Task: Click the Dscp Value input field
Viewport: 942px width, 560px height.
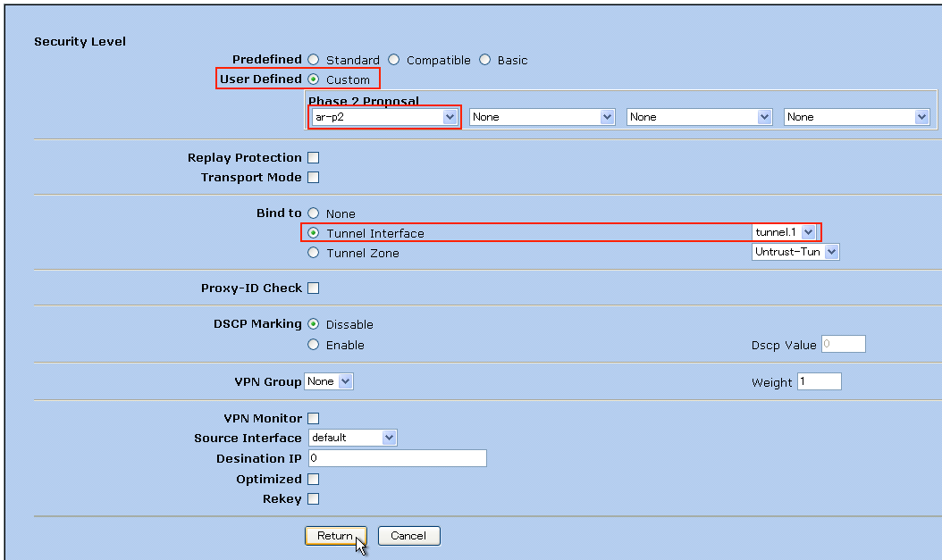Action: pyautogui.click(x=844, y=344)
